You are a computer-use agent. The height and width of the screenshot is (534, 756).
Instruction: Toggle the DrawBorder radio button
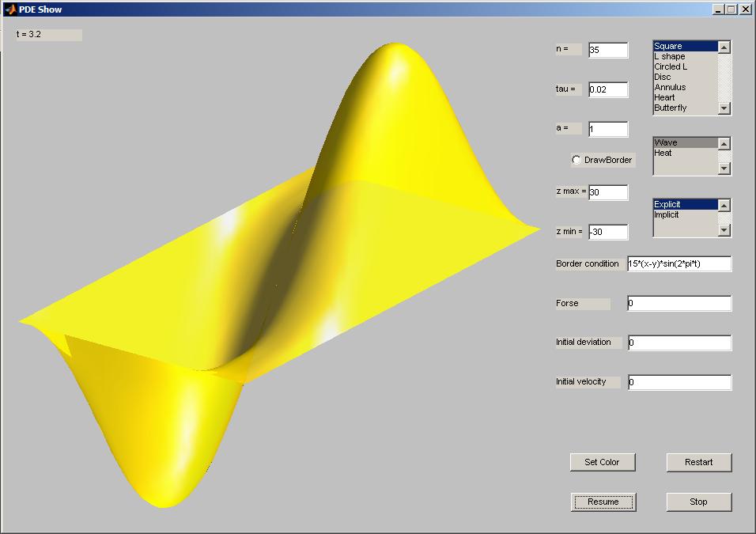576,160
